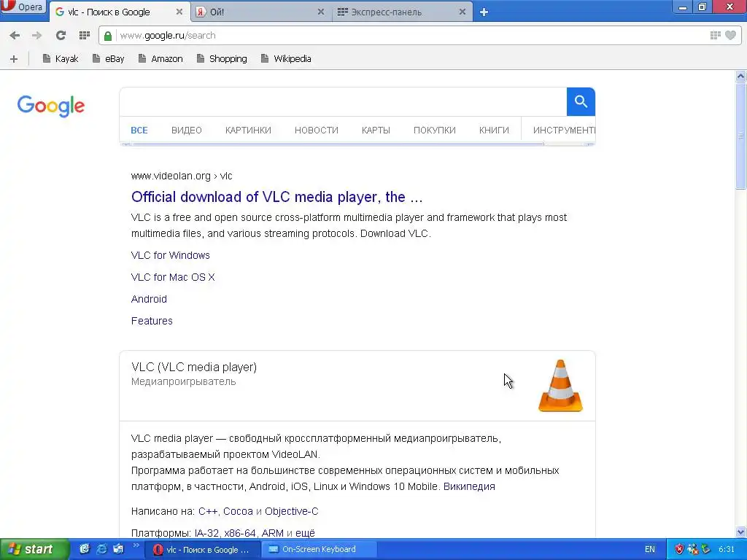Click the VLC traffic cone image
This screenshot has width=747, height=560.
(x=560, y=386)
